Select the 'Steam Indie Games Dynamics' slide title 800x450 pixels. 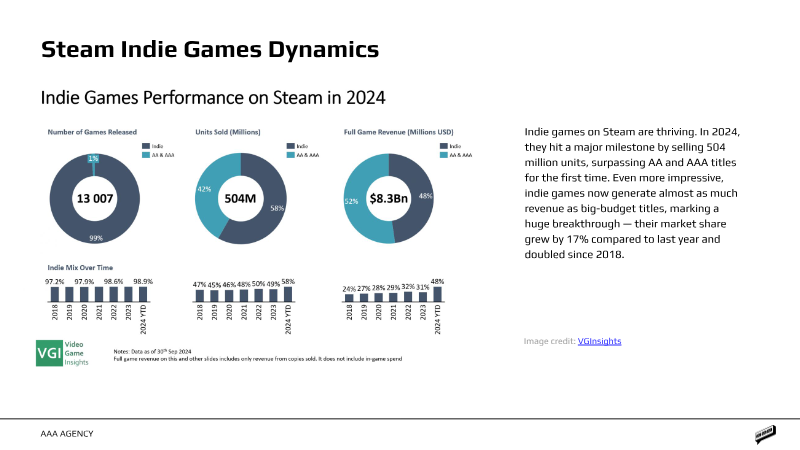point(209,48)
